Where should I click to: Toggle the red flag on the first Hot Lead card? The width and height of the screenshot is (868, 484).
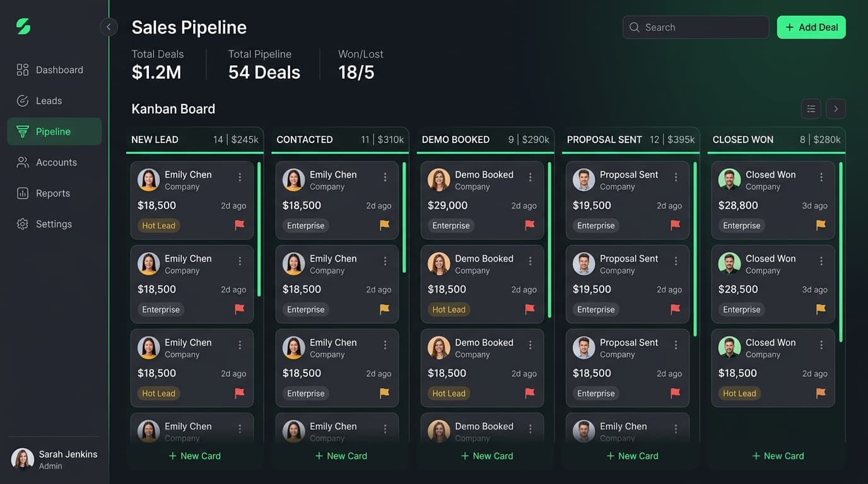pos(239,224)
